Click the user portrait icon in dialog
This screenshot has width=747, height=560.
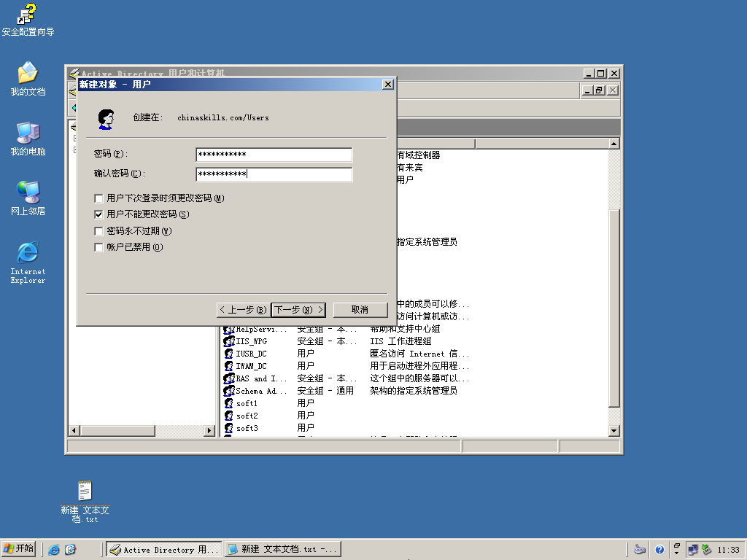point(106,119)
